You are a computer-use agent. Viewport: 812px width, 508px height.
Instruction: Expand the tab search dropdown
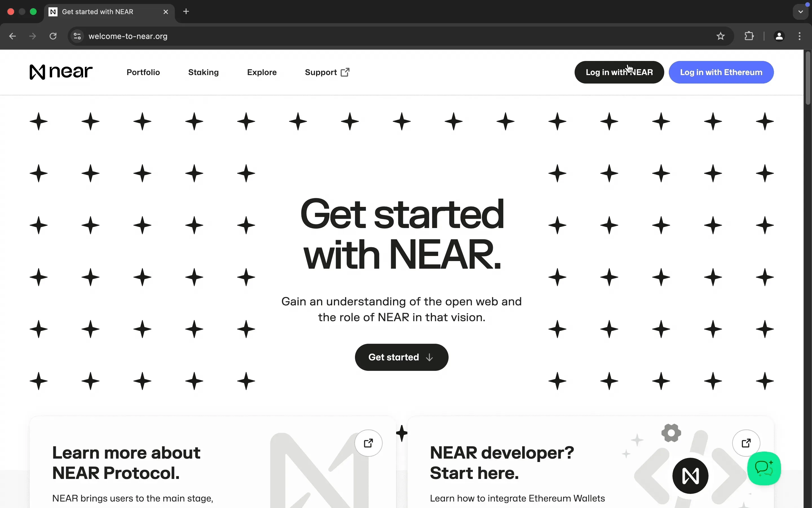point(801,12)
